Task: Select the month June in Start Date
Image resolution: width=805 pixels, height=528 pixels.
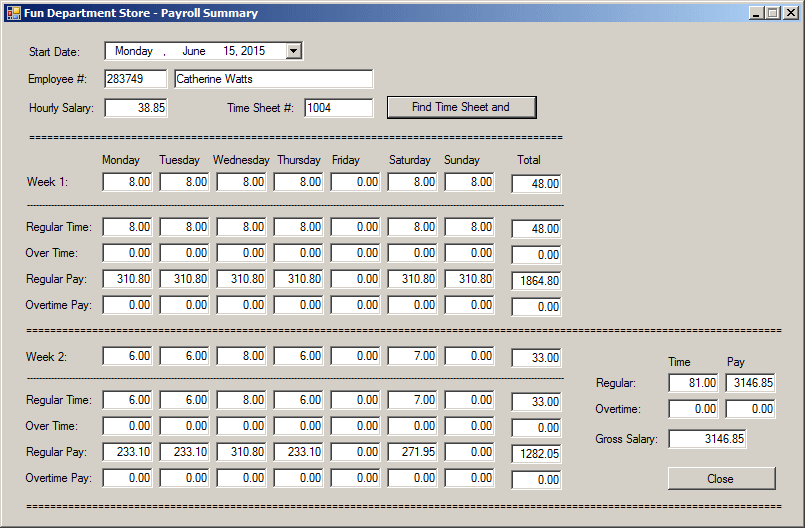Action: [194, 51]
